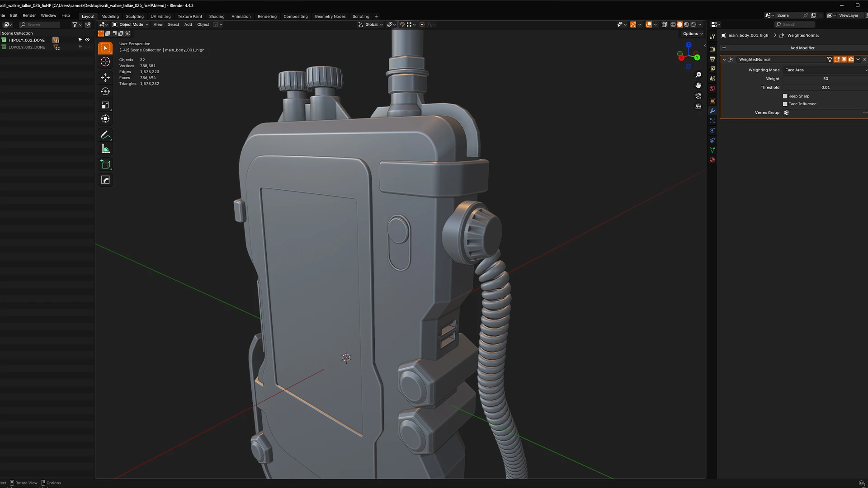
Task: Open the Render menu
Action: (29, 15)
